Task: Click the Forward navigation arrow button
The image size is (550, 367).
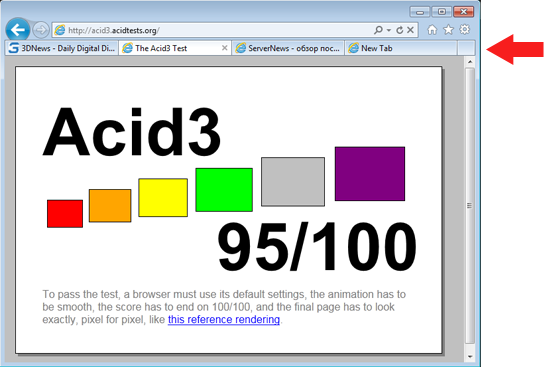Action: (x=41, y=30)
